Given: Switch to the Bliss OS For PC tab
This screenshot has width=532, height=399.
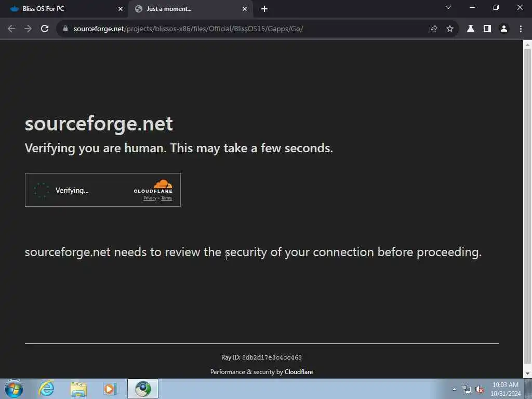Looking at the screenshot, I should [64, 9].
